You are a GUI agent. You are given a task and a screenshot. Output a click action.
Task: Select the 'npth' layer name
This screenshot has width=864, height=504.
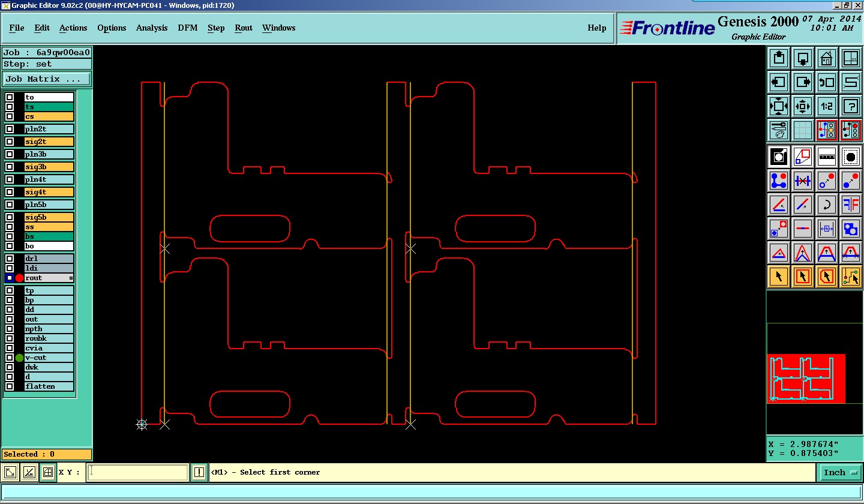coord(49,329)
